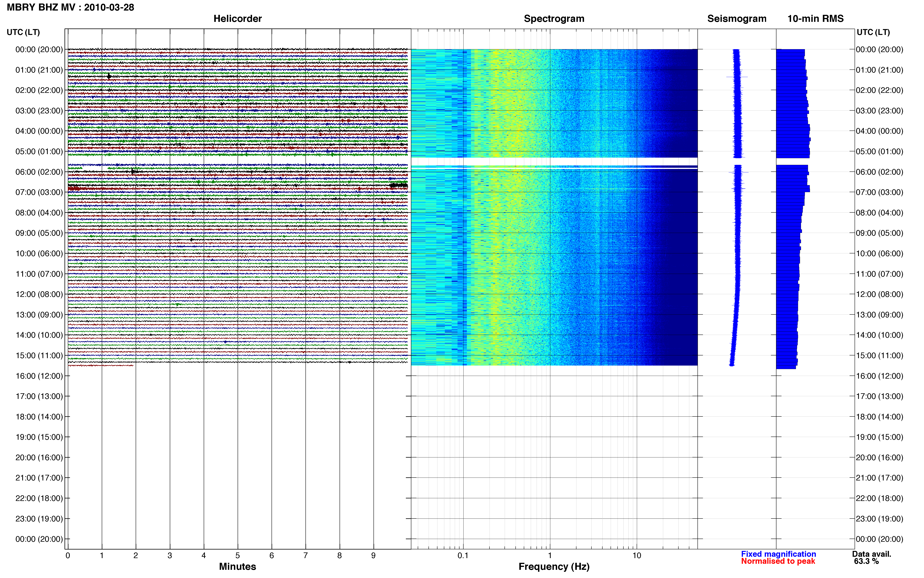Screen dimensions: 924x578
Task: Click the 'Minutes' x-axis label
Action: [x=238, y=566]
